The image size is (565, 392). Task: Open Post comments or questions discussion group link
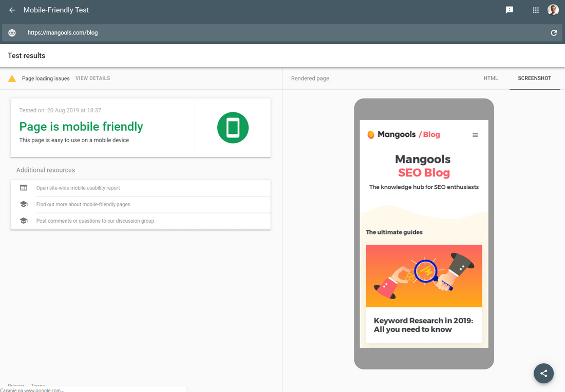point(95,221)
